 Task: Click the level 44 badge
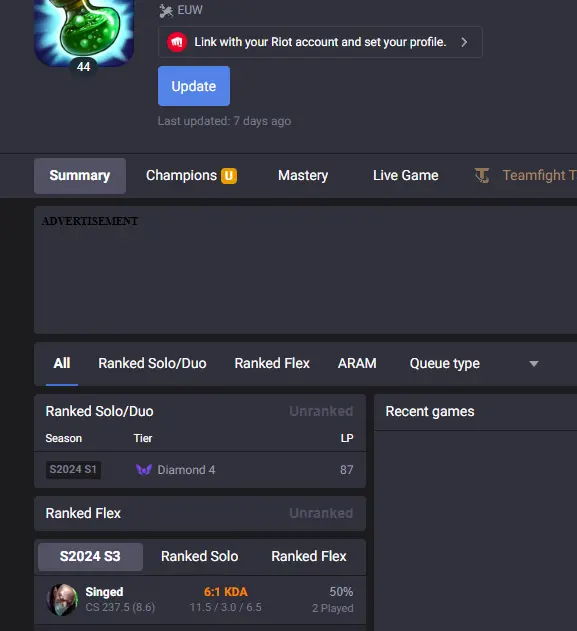[83, 66]
